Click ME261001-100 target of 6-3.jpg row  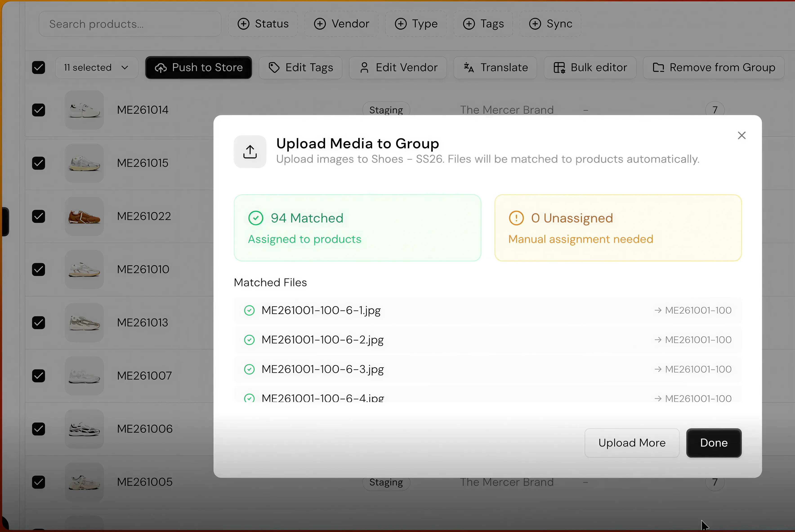click(698, 369)
